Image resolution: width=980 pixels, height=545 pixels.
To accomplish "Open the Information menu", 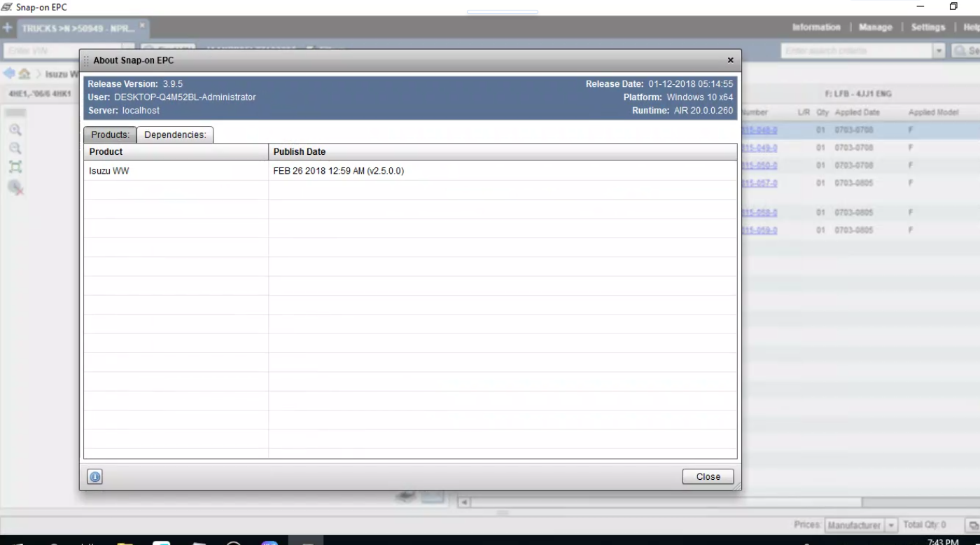I will pyautogui.click(x=816, y=27).
